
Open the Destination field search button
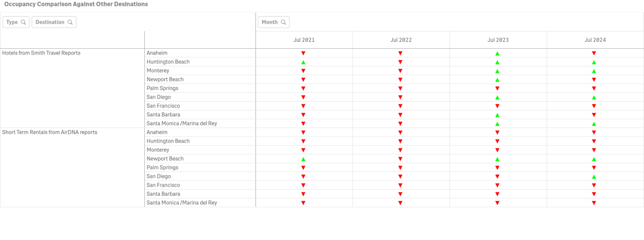[x=54, y=22]
